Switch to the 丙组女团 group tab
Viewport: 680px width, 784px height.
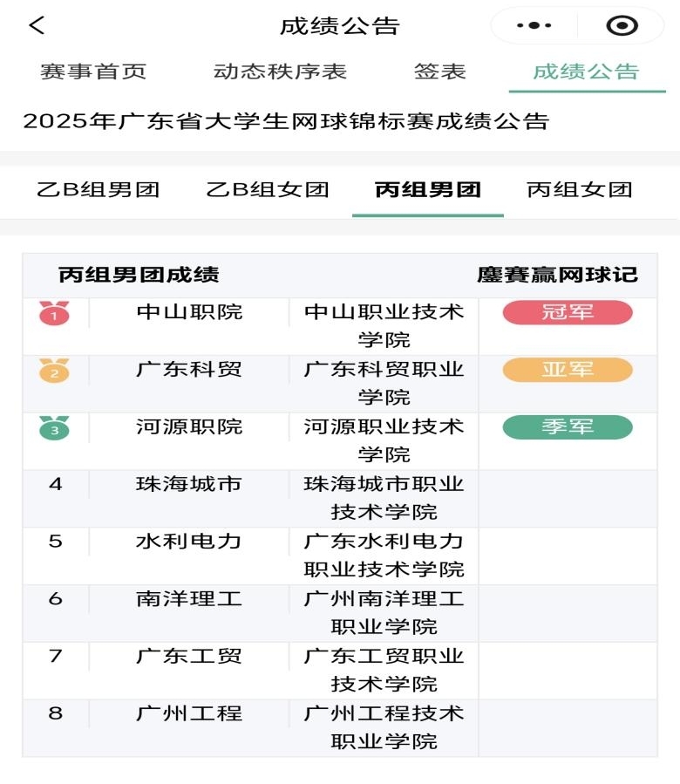click(580, 189)
